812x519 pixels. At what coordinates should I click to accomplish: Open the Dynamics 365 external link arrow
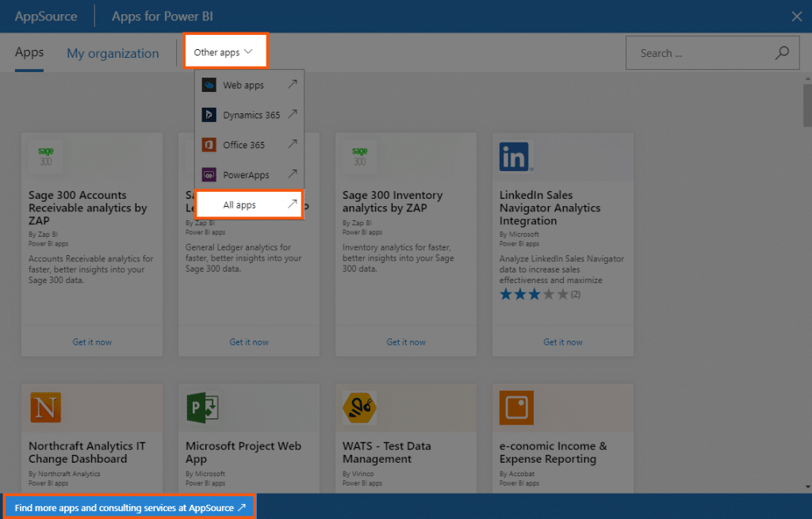coord(293,114)
